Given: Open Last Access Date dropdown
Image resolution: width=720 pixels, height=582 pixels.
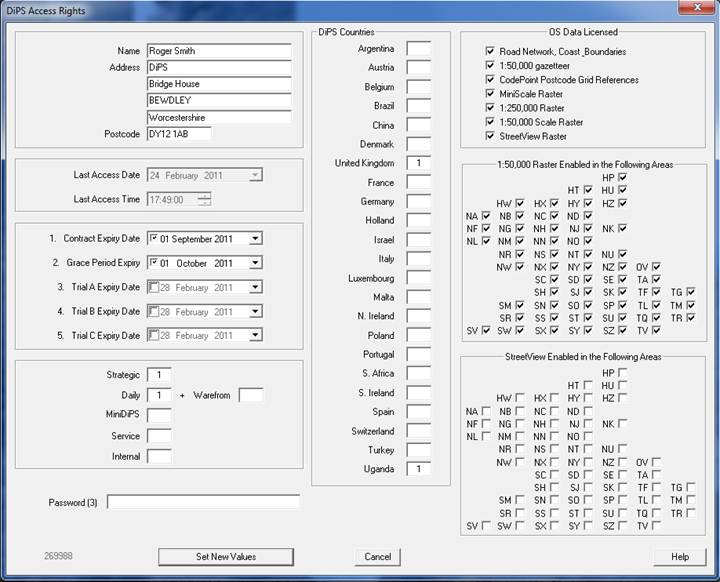Looking at the screenshot, I should point(256,175).
